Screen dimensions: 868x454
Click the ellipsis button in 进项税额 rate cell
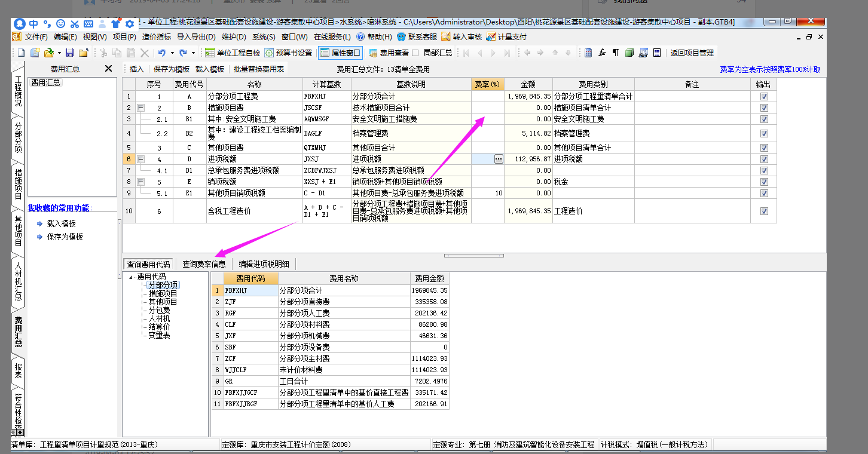pyautogui.click(x=499, y=159)
